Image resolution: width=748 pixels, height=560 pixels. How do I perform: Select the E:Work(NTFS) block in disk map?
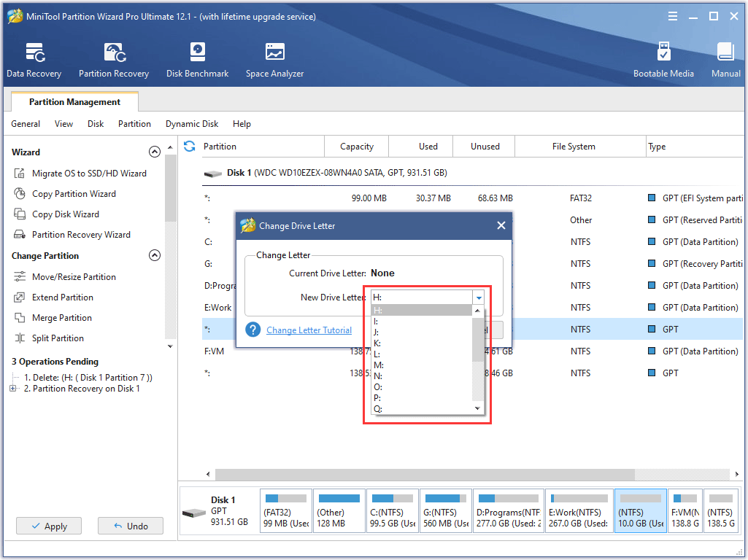click(579, 511)
